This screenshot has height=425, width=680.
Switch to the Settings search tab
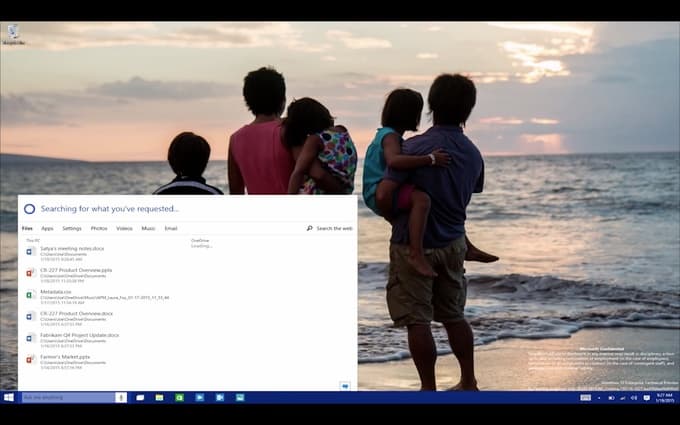point(72,228)
